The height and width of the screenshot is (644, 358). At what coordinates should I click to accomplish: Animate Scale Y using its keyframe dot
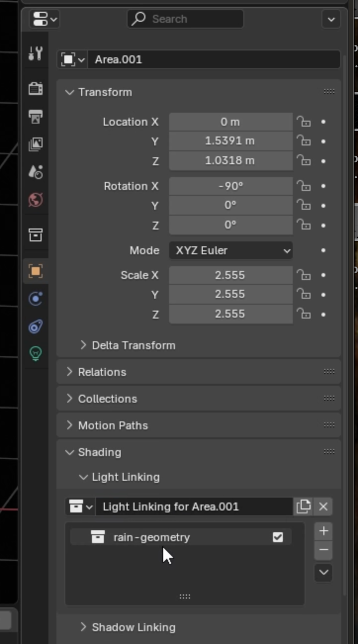coord(323,294)
